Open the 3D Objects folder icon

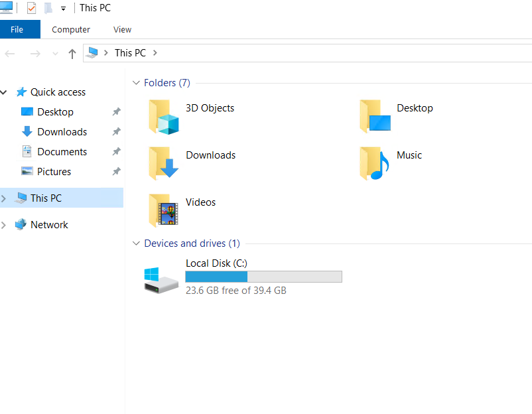tap(164, 117)
